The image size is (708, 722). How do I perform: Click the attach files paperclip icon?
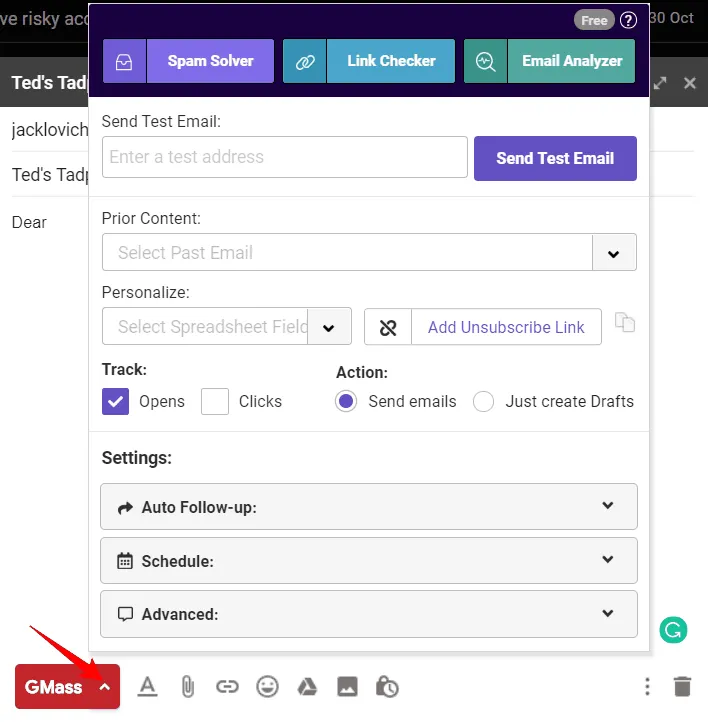(x=187, y=687)
